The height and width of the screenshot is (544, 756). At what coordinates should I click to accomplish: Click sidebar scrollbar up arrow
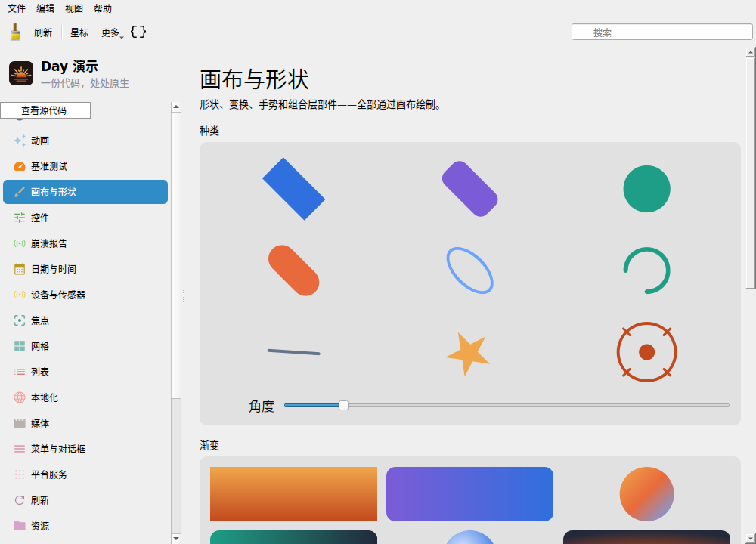(x=176, y=107)
